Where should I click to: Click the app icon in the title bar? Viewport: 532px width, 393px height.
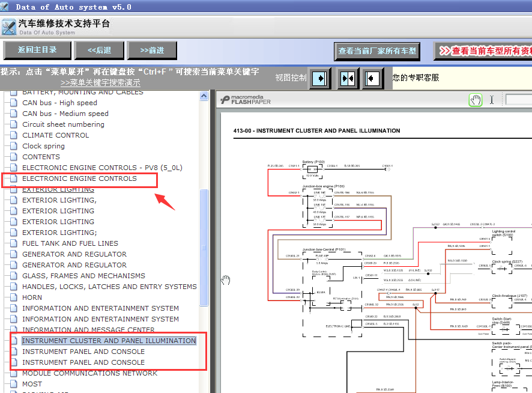coord(4,7)
